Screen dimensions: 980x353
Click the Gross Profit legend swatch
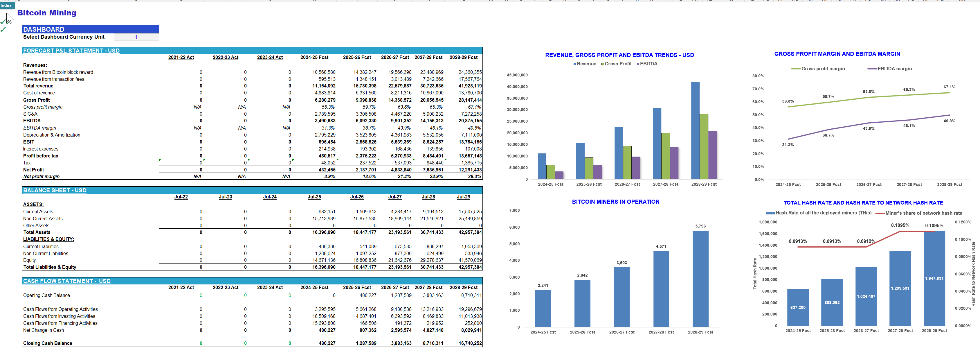coord(603,64)
